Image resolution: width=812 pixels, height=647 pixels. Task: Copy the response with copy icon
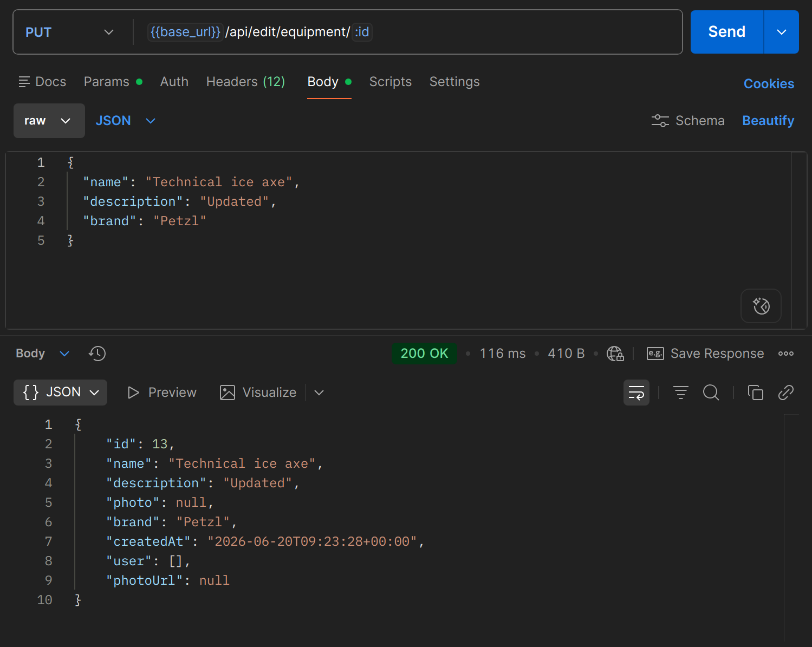click(755, 393)
